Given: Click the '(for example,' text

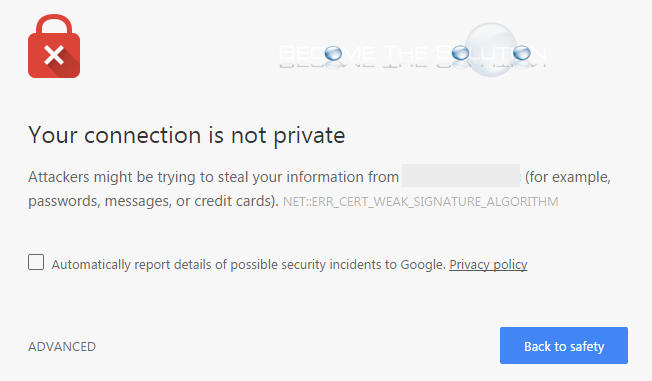Looking at the screenshot, I should [x=568, y=177].
